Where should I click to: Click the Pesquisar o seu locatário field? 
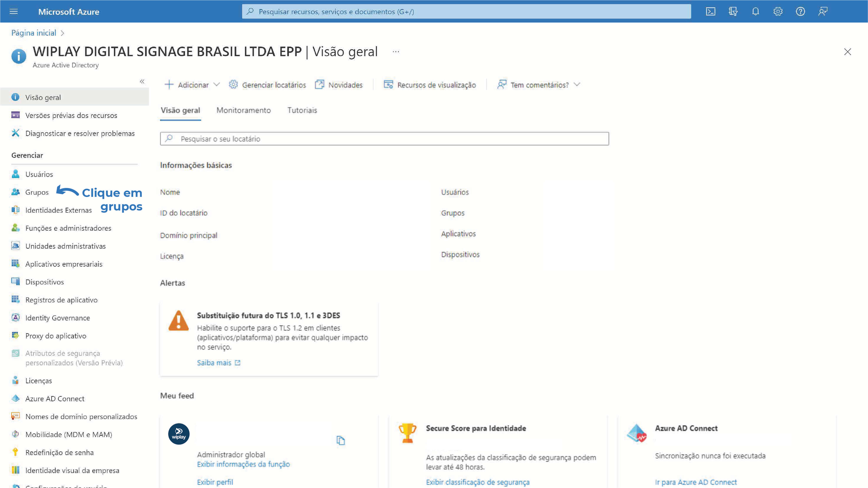tap(384, 139)
